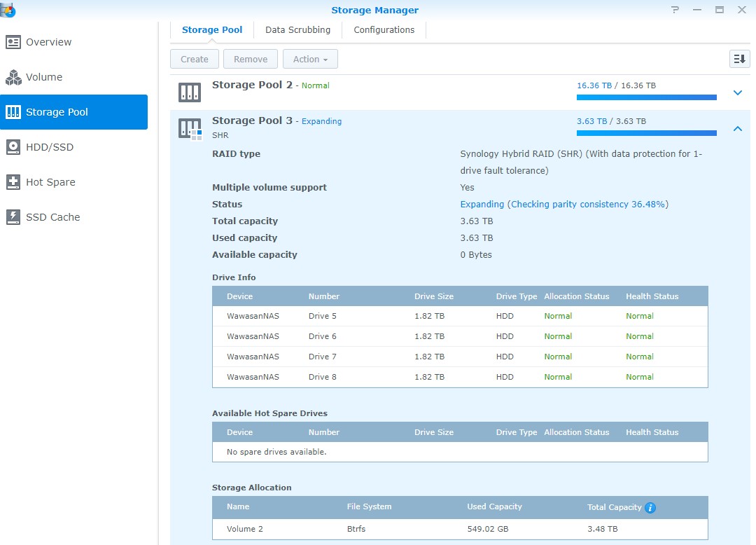The height and width of the screenshot is (545, 756).
Task: Click Drive 5 Normal health status
Action: click(639, 316)
